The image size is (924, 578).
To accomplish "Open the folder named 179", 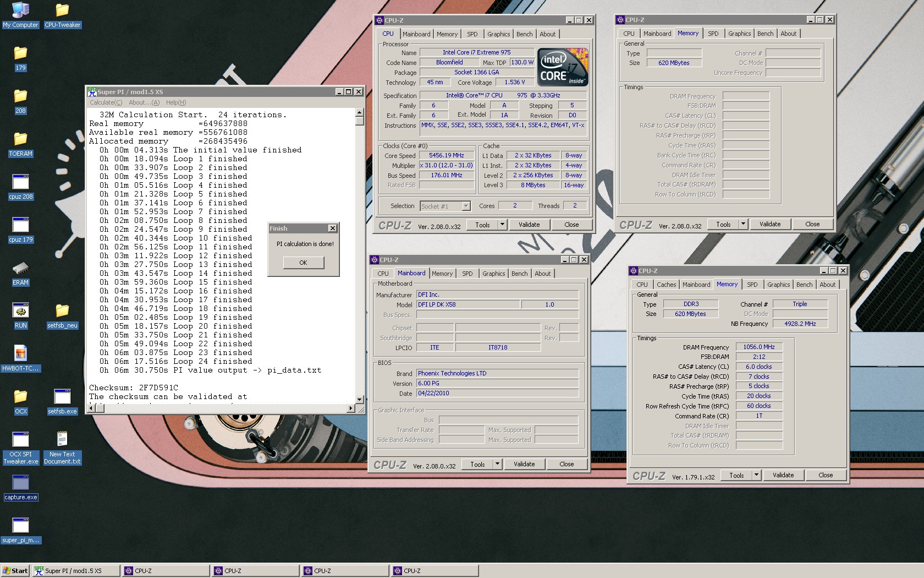I will 20,58.
